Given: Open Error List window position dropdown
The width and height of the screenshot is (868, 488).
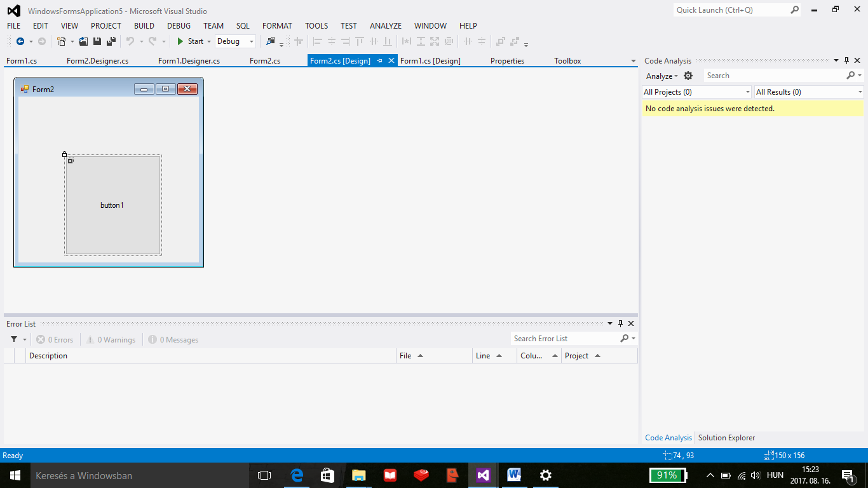Looking at the screenshot, I should [610, 323].
